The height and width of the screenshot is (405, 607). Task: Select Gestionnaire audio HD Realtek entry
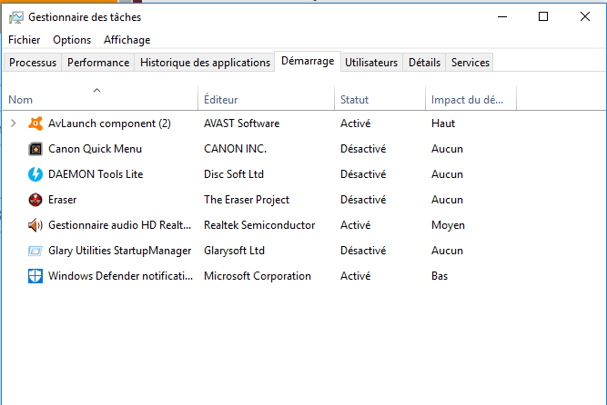(120, 225)
